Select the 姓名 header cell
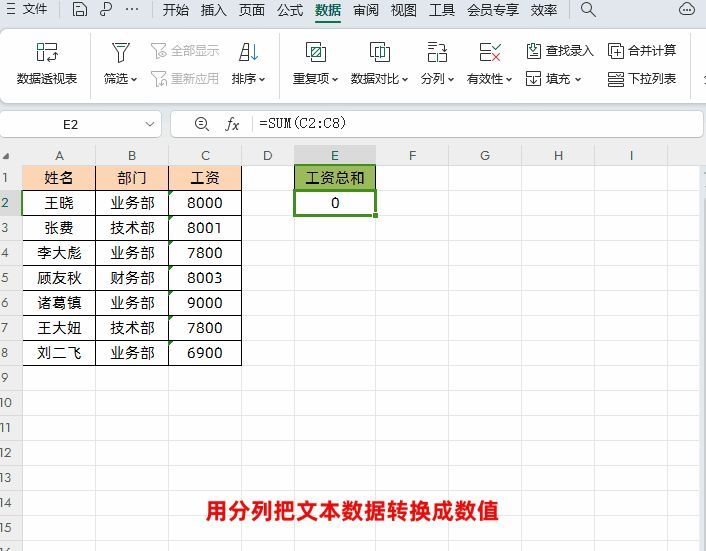 click(59, 178)
